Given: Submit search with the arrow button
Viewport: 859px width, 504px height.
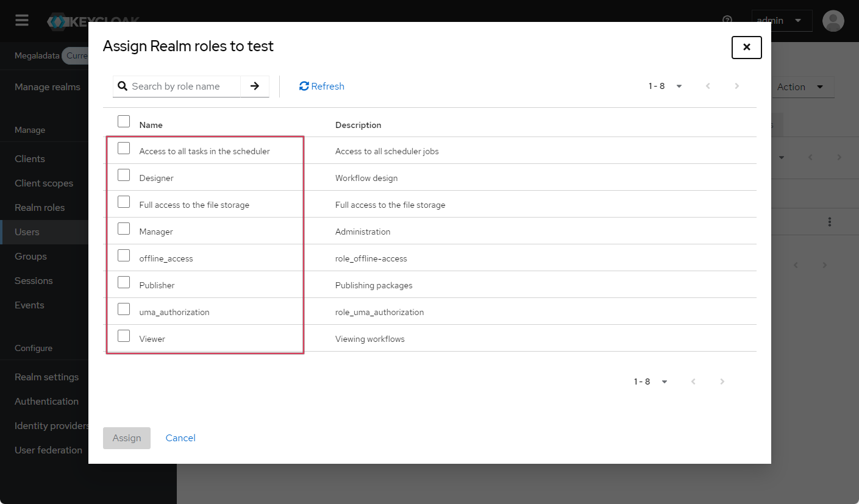Looking at the screenshot, I should [255, 86].
